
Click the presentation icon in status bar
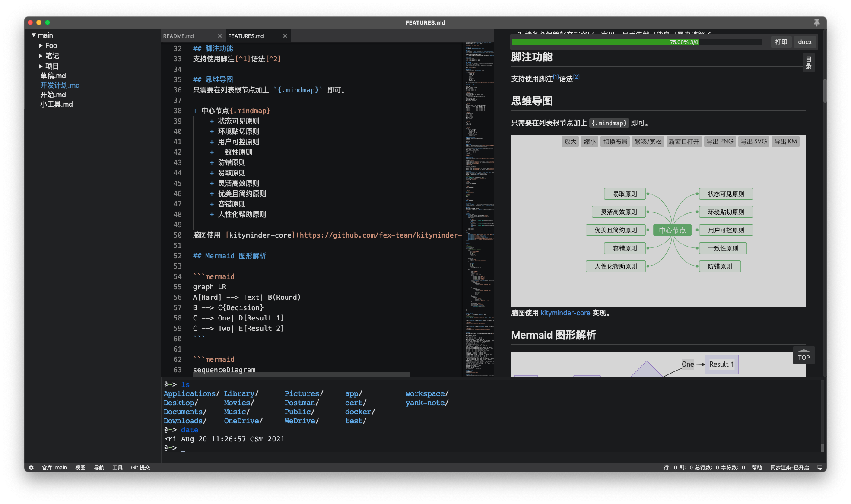pos(819,467)
